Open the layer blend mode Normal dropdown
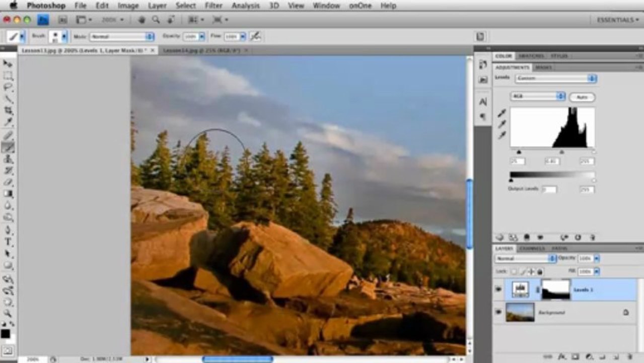The width and height of the screenshot is (644, 363). click(525, 259)
